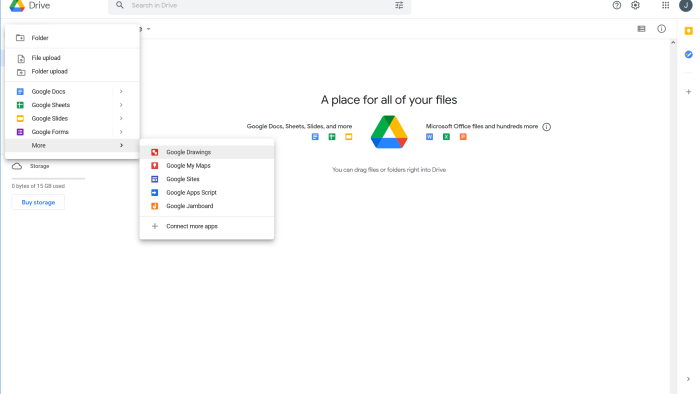Screen dimensions: 700x394
Task: Select Google Sites from submenu
Action: [x=207, y=179]
